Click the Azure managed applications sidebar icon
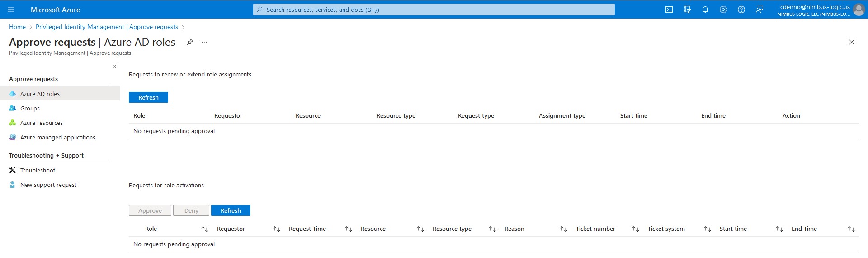The height and width of the screenshot is (258, 868). [x=13, y=137]
